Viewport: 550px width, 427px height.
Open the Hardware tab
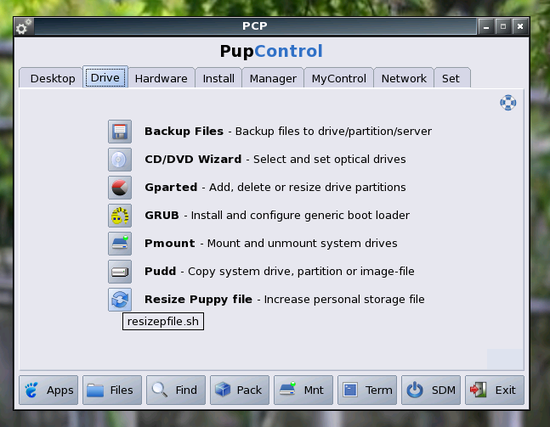click(x=161, y=78)
